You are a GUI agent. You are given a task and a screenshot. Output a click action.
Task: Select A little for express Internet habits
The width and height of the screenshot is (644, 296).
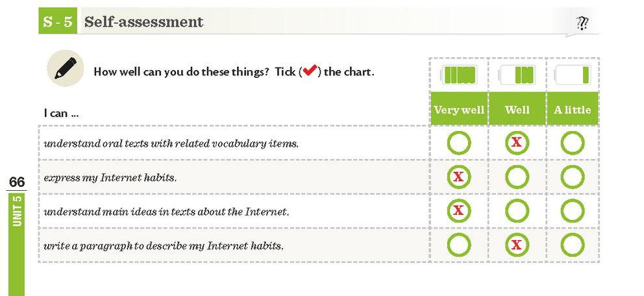(572, 177)
